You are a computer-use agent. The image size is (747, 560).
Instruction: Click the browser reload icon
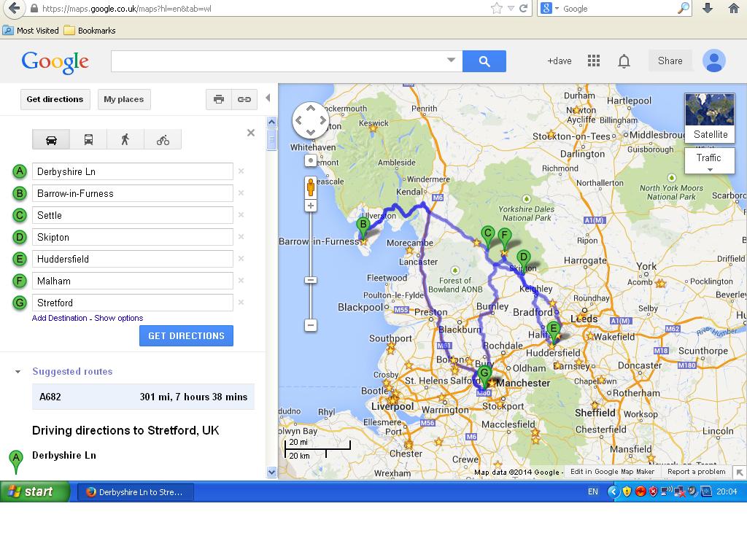(x=523, y=8)
